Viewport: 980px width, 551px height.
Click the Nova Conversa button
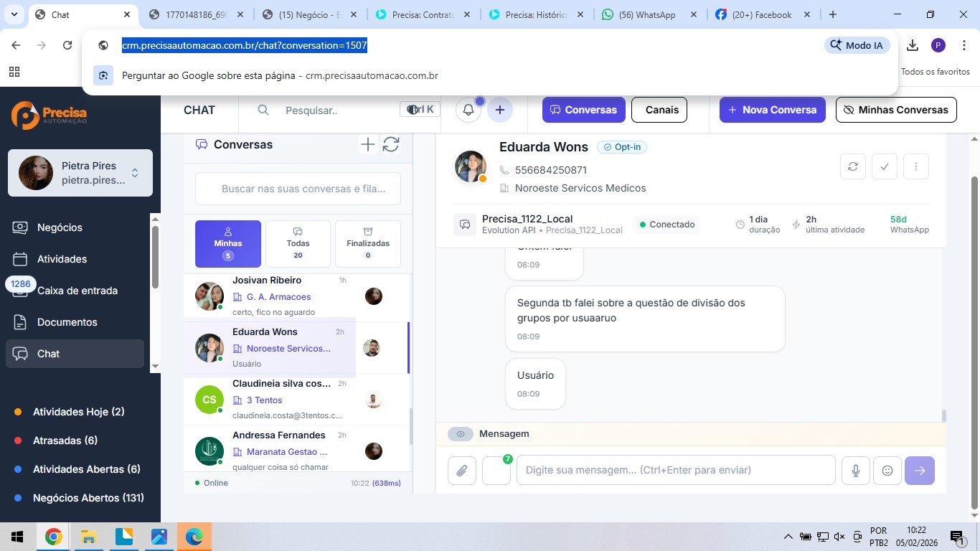pos(772,110)
